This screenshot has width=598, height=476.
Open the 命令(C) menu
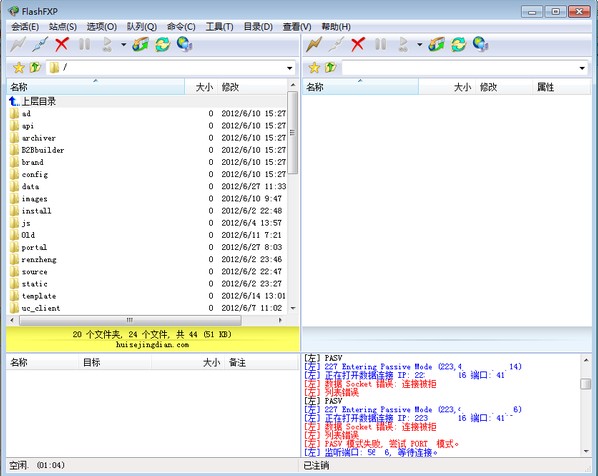(x=181, y=27)
